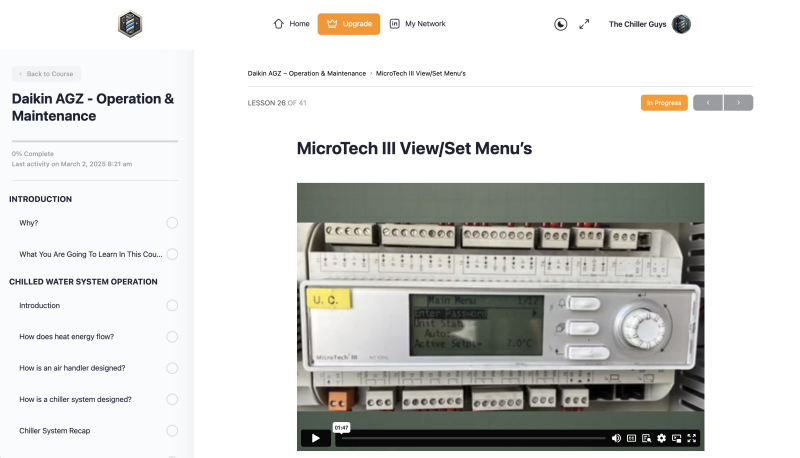Viewport: 800px width, 458px height.
Task: Make the video fullscreen
Action: [x=691, y=438]
